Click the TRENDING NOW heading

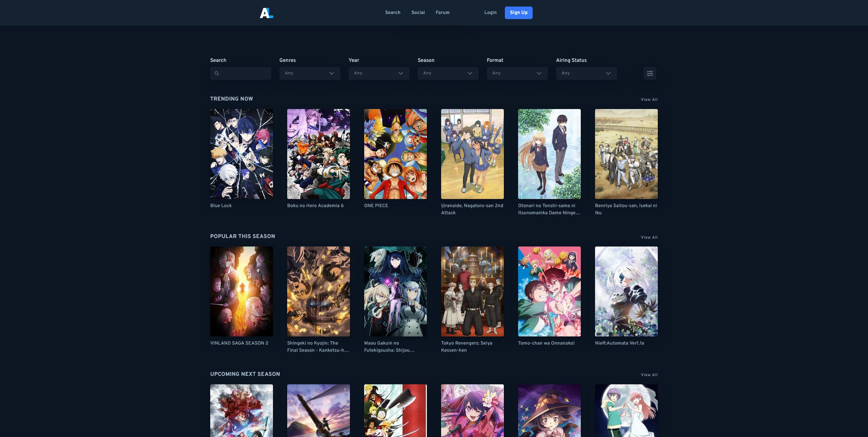[x=231, y=99]
